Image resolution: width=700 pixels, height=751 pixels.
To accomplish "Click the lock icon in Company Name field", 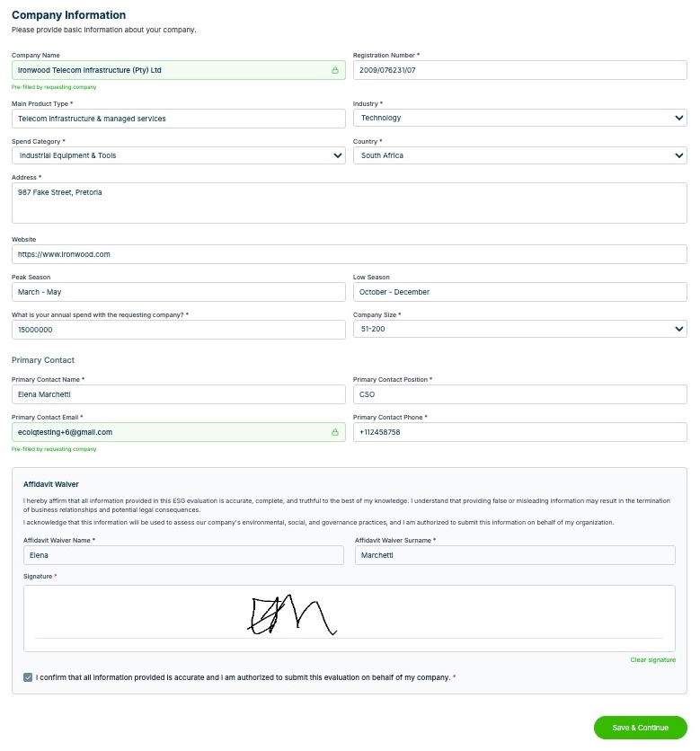I will point(335,70).
